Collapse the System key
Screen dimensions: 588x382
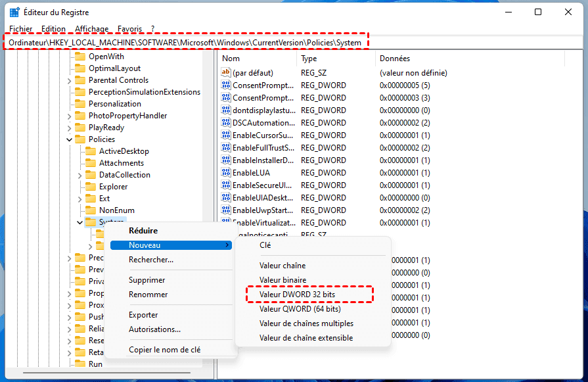(x=80, y=222)
